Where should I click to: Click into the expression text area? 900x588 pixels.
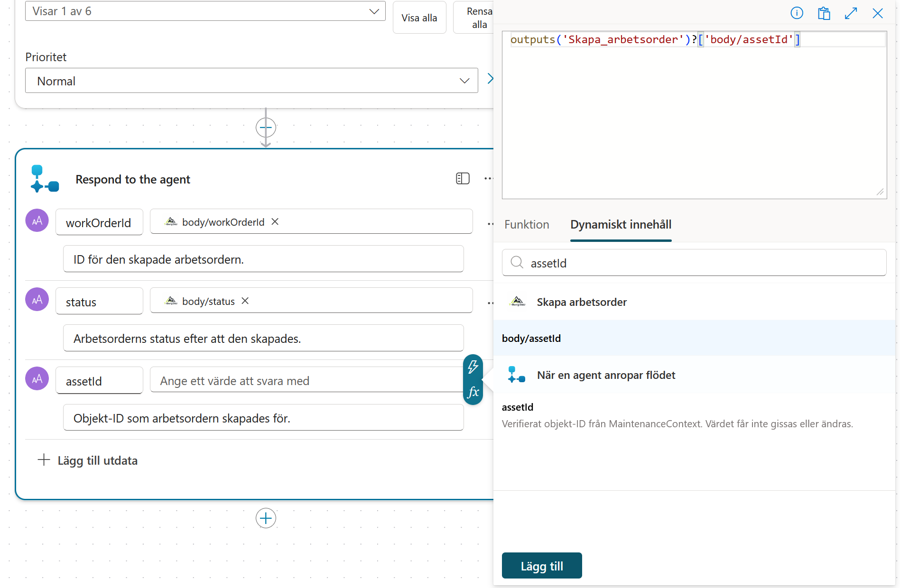pyautogui.click(x=694, y=115)
